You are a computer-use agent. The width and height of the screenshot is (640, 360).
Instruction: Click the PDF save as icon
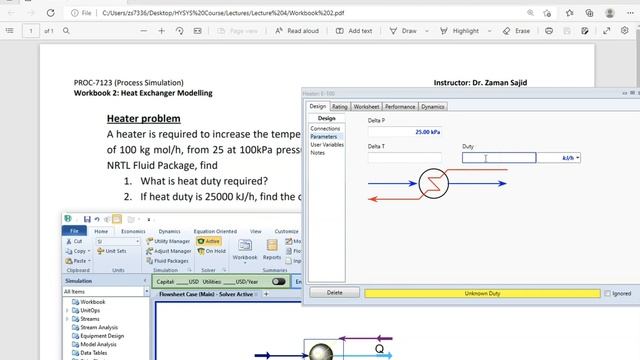tap(584, 31)
